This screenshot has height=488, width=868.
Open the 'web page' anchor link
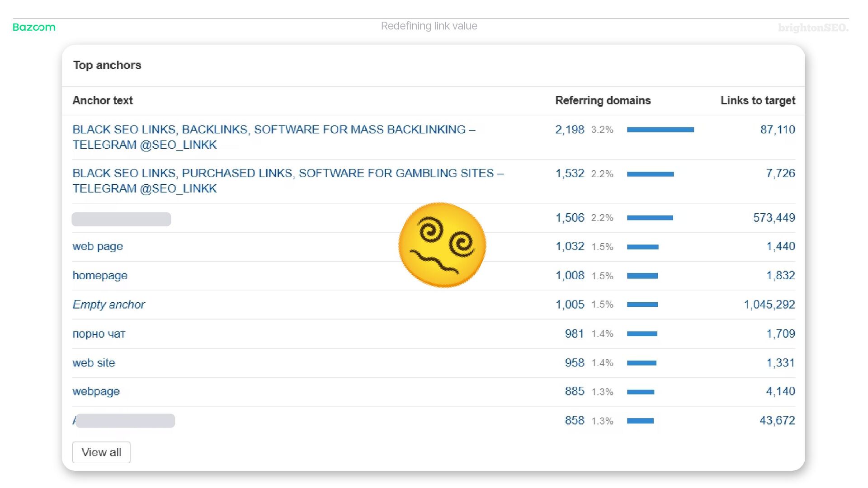click(98, 246)
